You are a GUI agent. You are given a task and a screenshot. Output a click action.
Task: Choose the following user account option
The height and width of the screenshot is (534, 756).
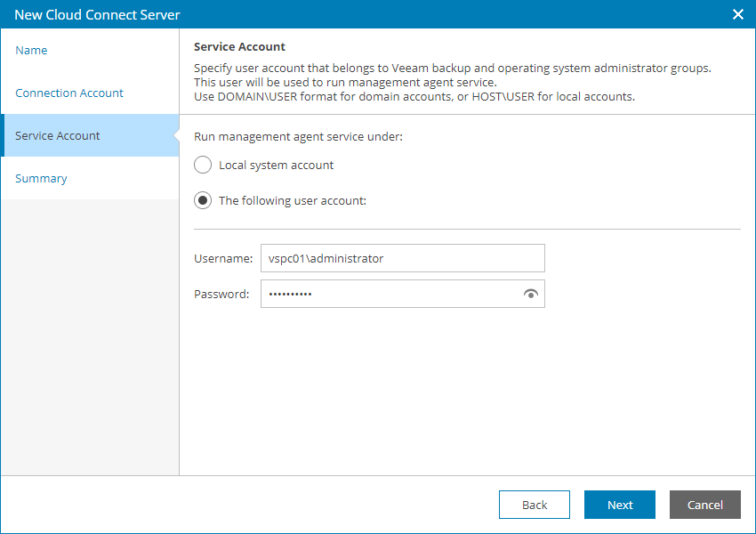click(202, 200)
